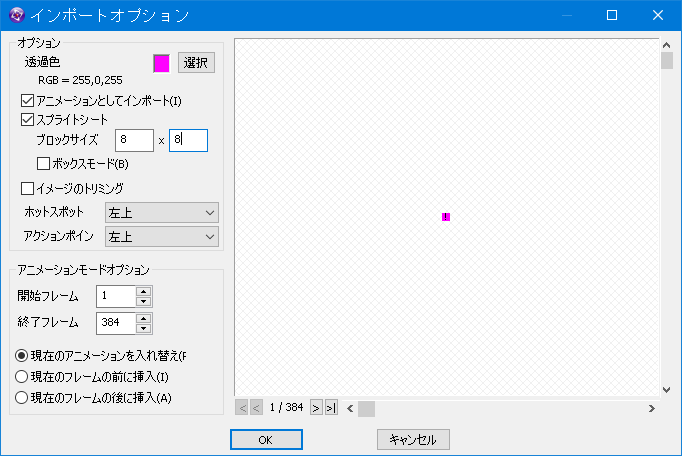Viewport: 682px width, 456px height.
Task: Jump to the last frame in preview
Action: 331,408
